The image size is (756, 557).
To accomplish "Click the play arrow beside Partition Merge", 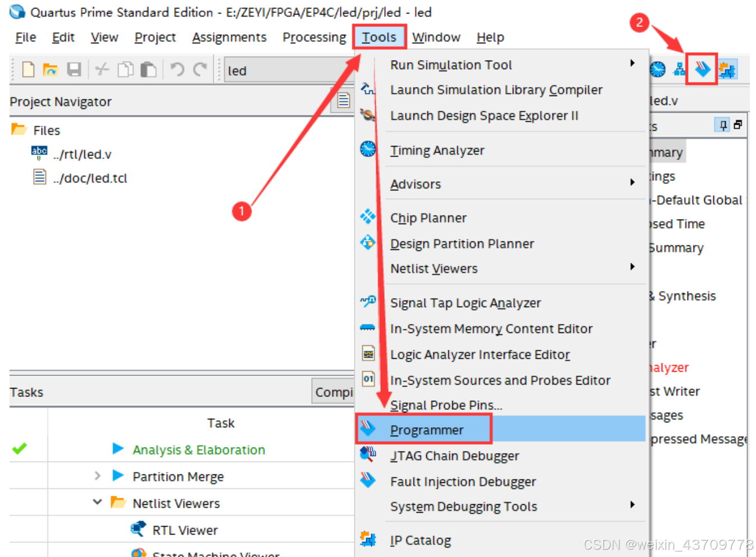I will pos(118,476).
